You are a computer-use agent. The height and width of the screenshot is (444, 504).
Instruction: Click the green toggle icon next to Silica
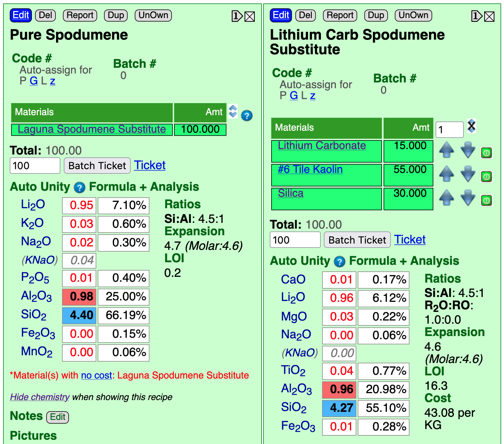[486, 200]
